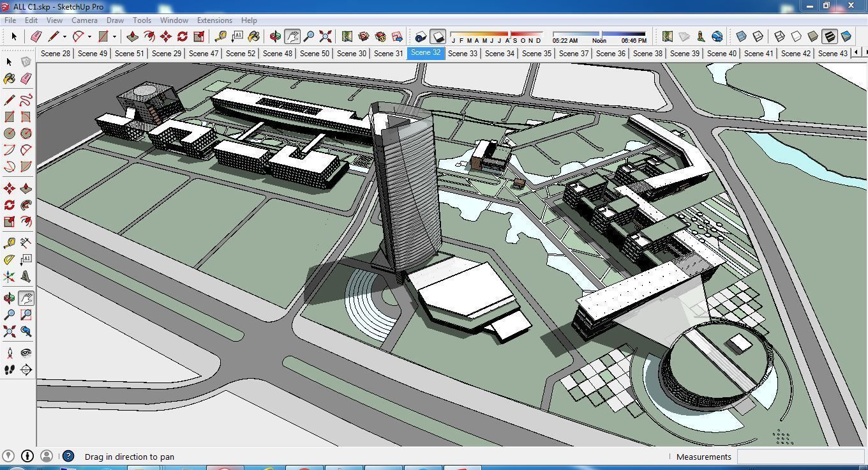Open the Camera menu

click(x=84, y=20)
